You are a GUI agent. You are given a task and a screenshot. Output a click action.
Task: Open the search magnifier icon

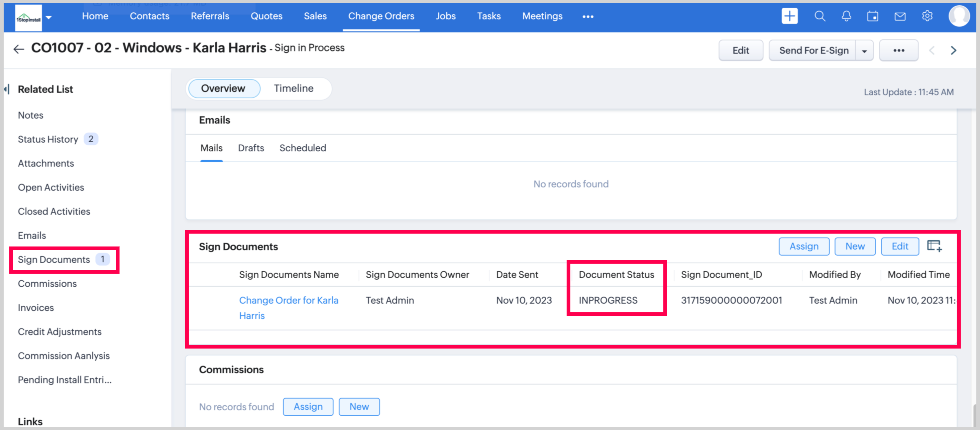point(820,16)
